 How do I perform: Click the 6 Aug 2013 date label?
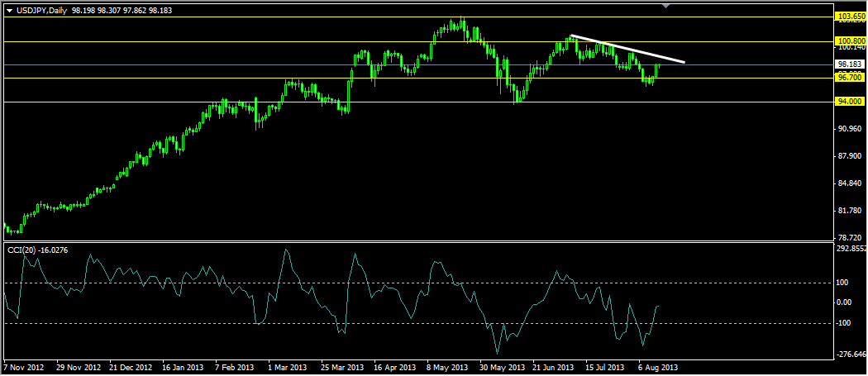(x=658, y=368)
